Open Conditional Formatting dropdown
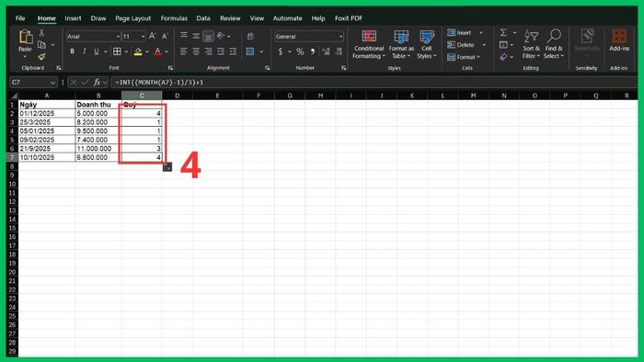This screenshot has width=644, height=362. click(x=369, y=45)
